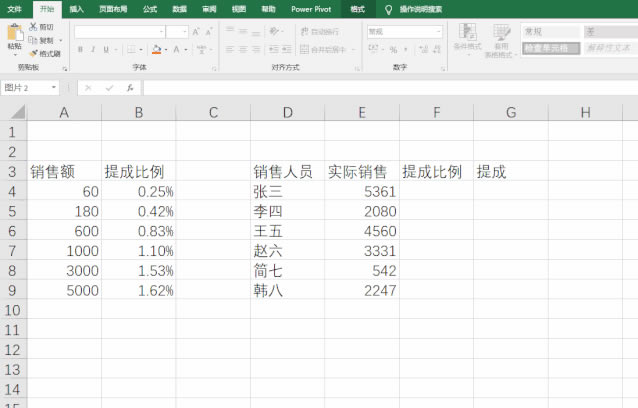Image resolution: width=638 pixels, height=408 pixels.
Task: Select the 检查单元格 cell style
Action: [x=551, y=48]
